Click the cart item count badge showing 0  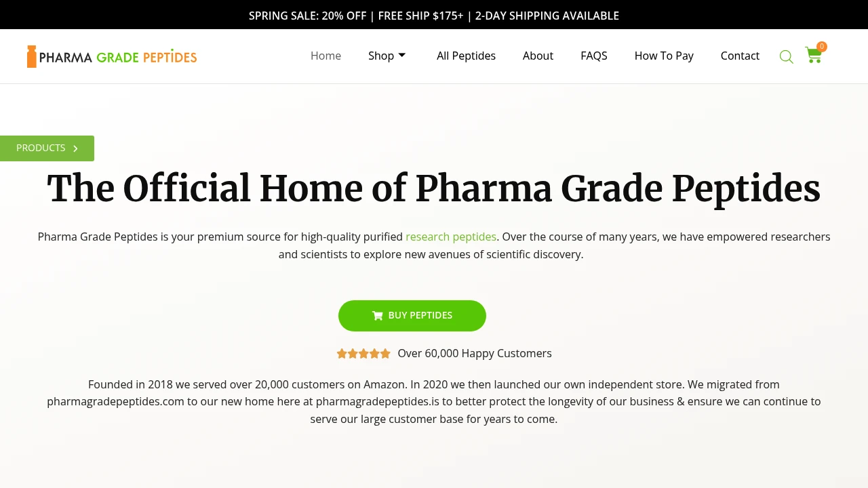821,46
